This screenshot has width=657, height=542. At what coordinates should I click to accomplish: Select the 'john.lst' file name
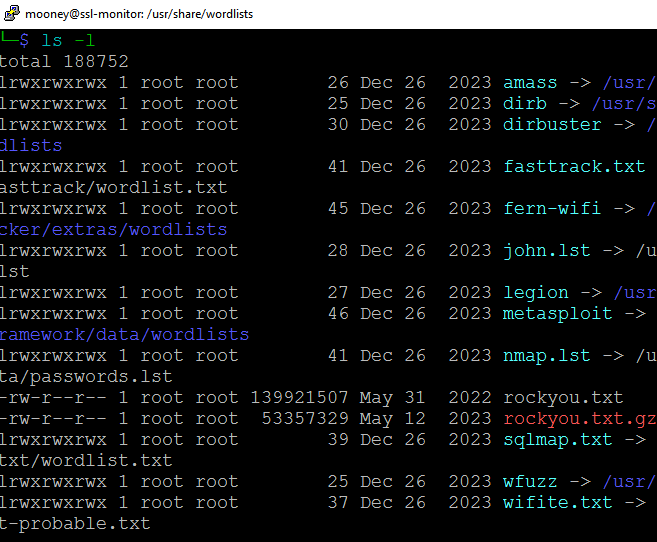coord(546,250)
